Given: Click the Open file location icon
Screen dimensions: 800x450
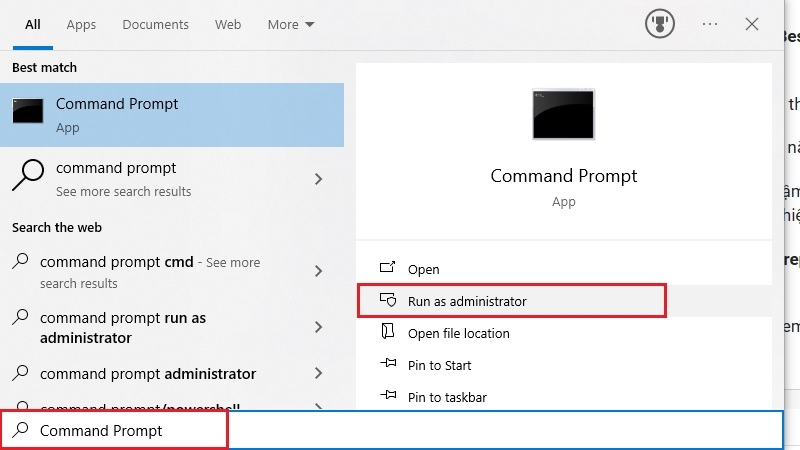Looking at the screenshot, I should click(x=388, y=332).
